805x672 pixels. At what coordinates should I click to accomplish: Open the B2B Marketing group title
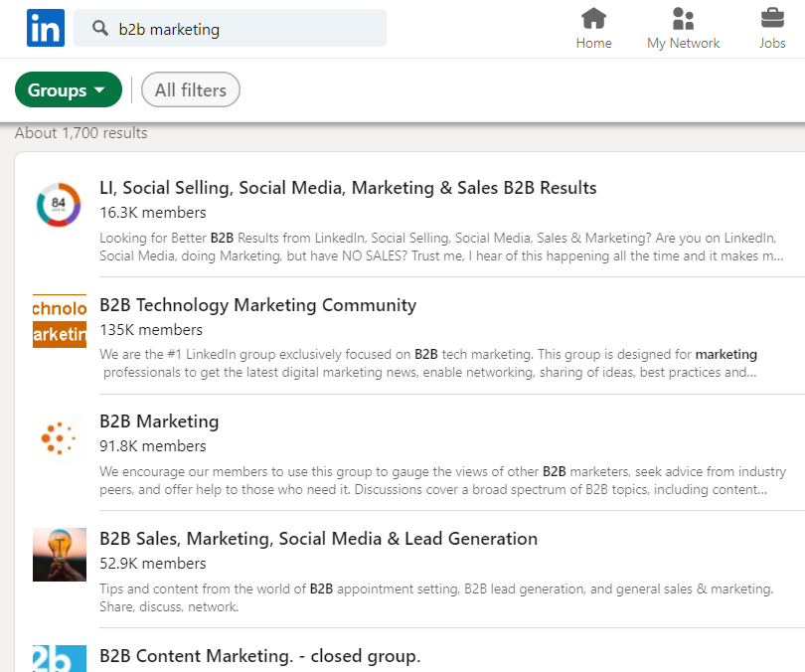(159, 421)
